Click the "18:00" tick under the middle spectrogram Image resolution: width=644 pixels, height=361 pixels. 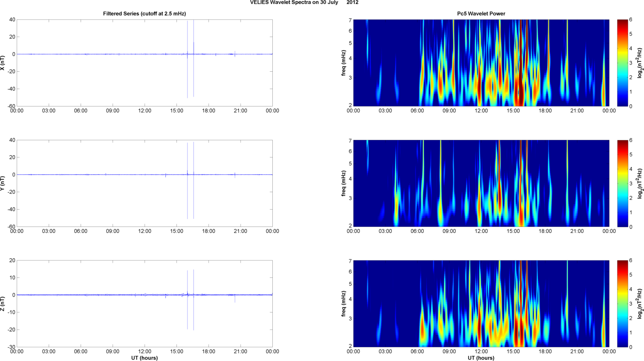545,231
